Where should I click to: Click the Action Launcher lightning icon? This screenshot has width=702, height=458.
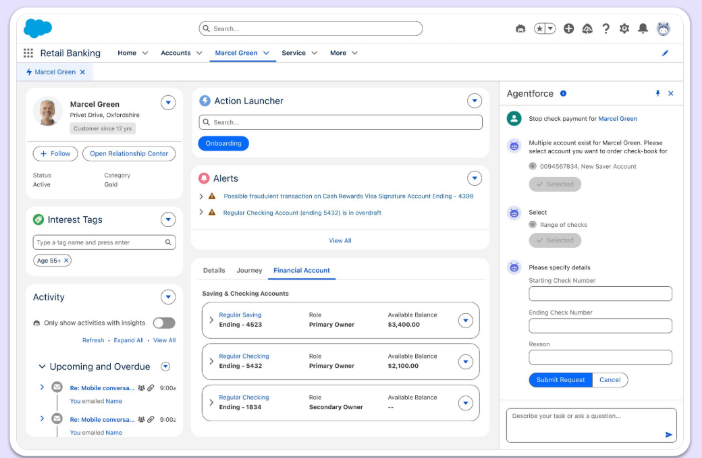coord(205,101)
